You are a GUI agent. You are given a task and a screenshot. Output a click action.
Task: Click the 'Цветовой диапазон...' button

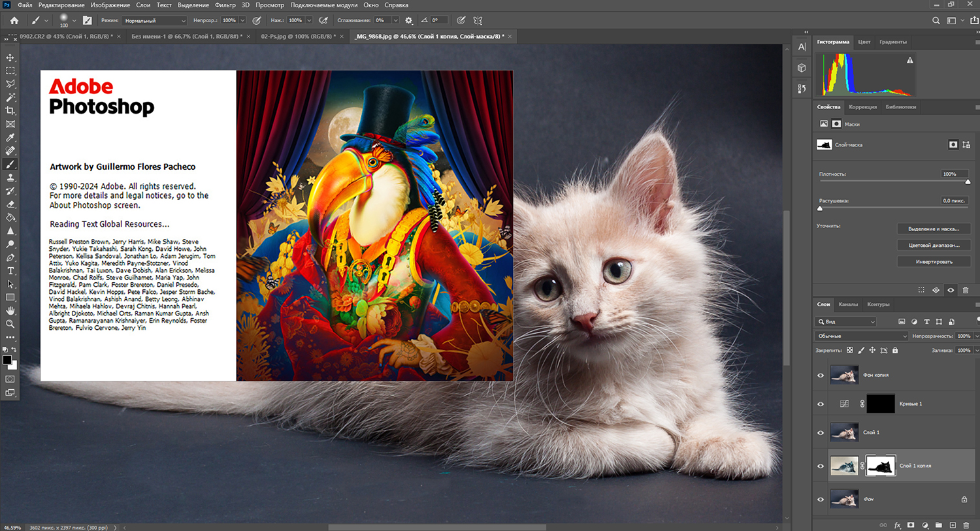click(934, 246)
